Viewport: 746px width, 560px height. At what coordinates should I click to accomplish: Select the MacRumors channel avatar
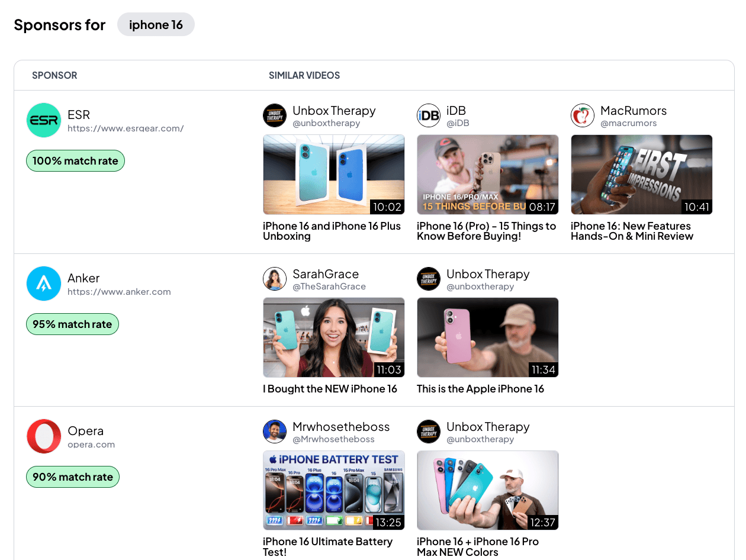click(x=582, y=115)
